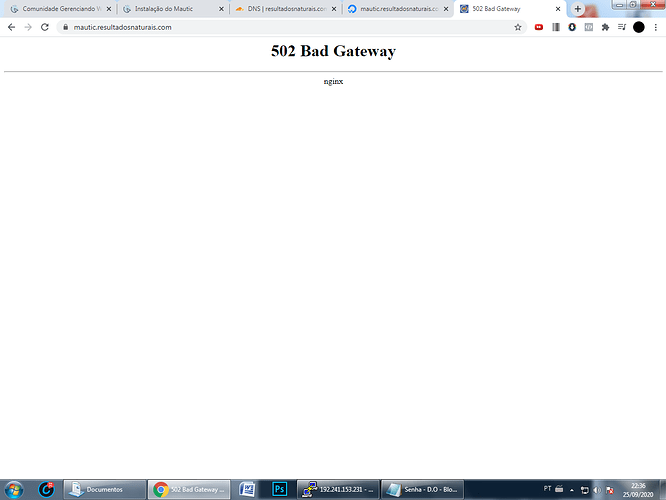Click the nginx text

[x=333, y=82]
